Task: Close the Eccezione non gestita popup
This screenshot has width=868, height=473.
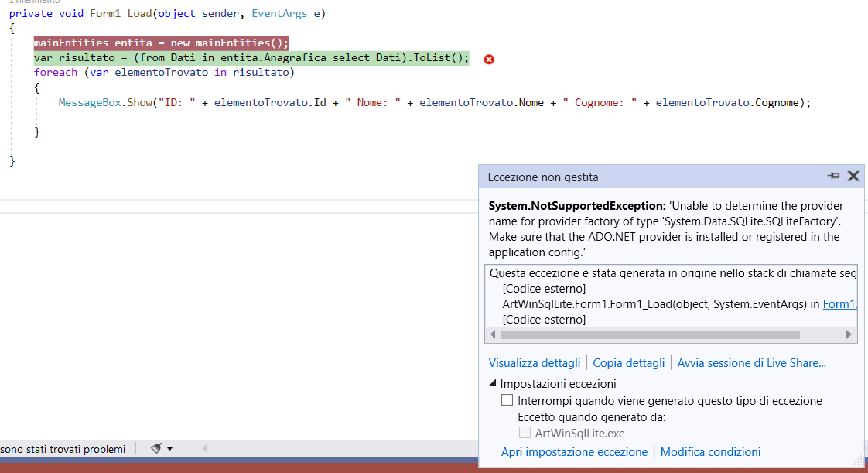Action: pos(853,177)
